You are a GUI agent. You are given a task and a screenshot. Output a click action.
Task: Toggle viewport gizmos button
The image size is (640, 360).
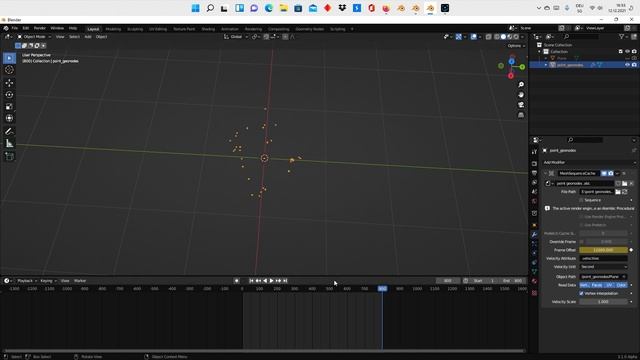[x=459, y=37]
